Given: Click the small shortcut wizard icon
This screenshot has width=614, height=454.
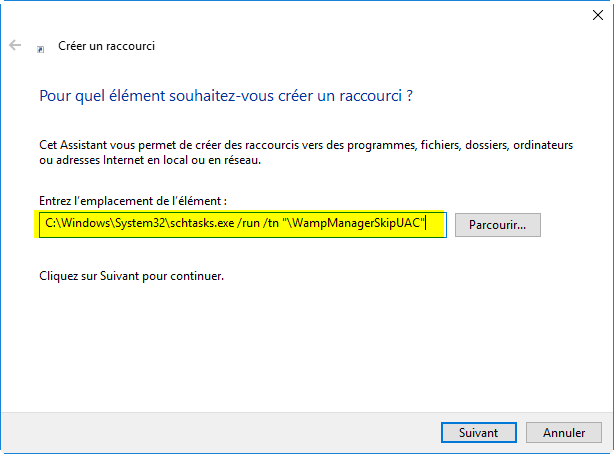Looking at the screenshot, I should [x=40, y=49].
